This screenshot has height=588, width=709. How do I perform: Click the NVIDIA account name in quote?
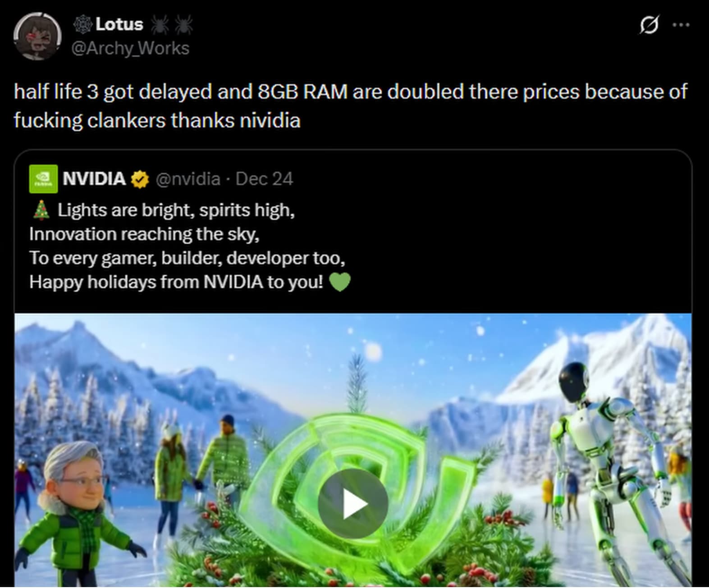[94, 179]
